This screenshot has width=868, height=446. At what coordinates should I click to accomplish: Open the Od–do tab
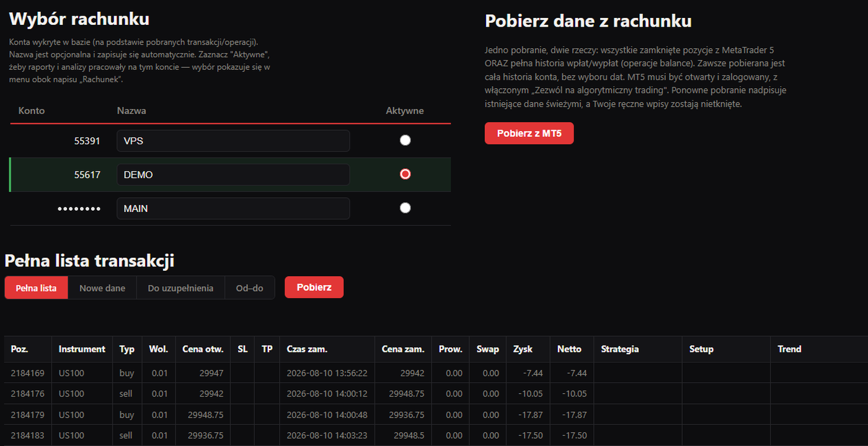(x=249, y=288)
